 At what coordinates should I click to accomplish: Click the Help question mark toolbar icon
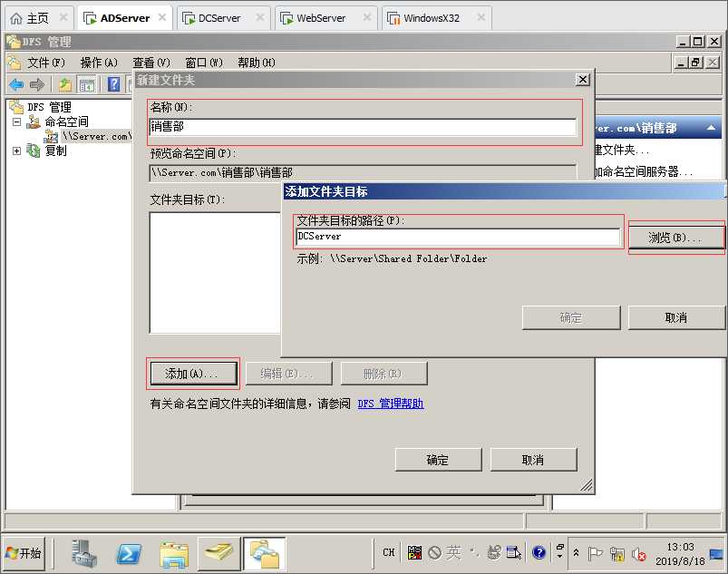[x=113, y=84]
